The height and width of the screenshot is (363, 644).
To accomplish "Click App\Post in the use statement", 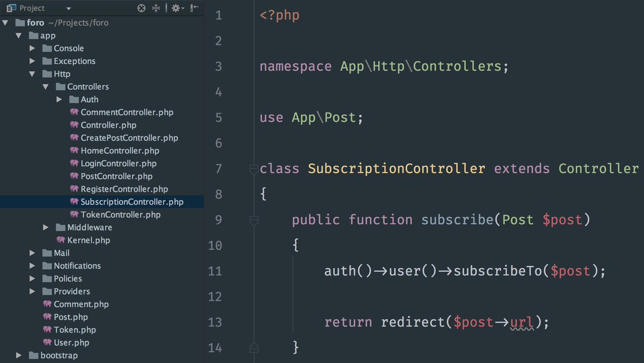I will [324, 118].
